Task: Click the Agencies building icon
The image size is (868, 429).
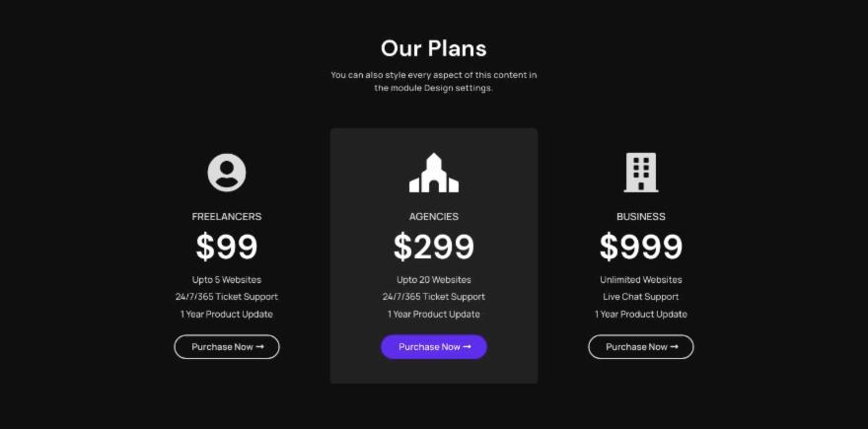Action: point(433,173)
